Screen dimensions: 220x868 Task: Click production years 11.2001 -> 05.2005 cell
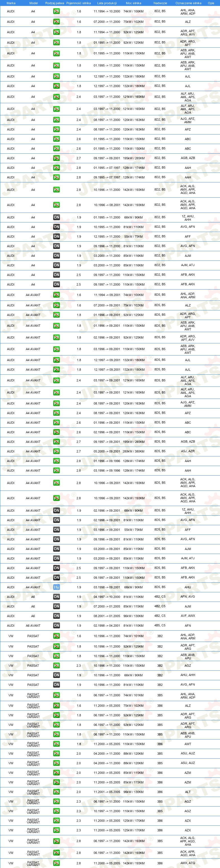(107, 792)
